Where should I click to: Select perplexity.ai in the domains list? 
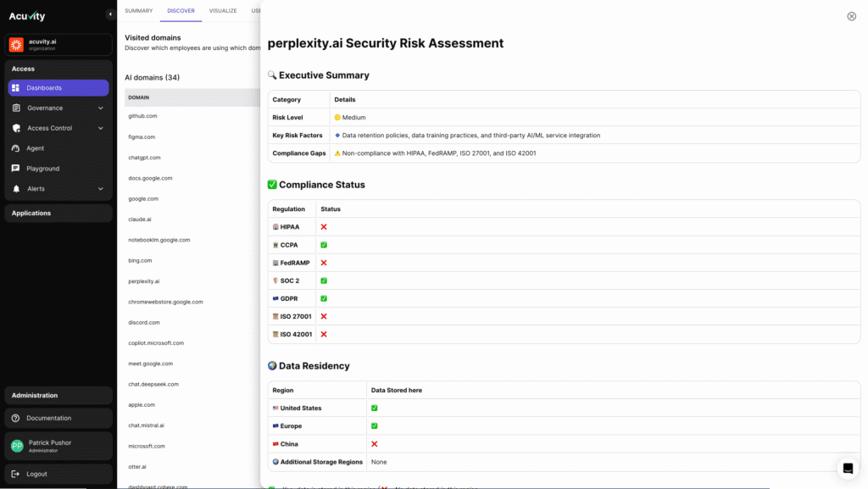[x=144, y=281]
